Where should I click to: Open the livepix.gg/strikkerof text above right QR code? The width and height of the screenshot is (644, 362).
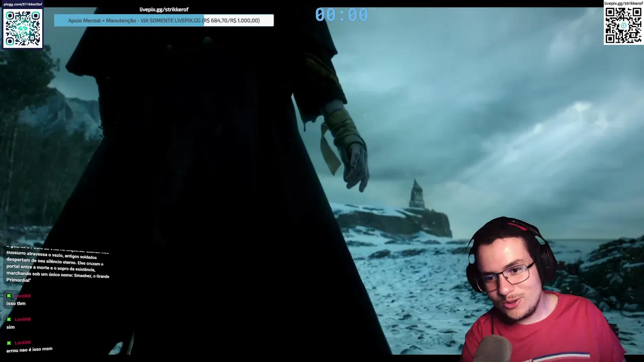point(623,4)
